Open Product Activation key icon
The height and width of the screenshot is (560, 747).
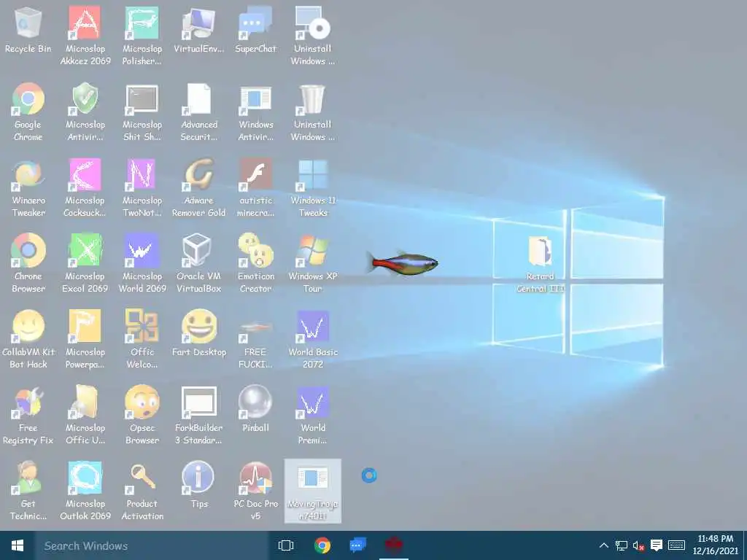click(142, 491)
